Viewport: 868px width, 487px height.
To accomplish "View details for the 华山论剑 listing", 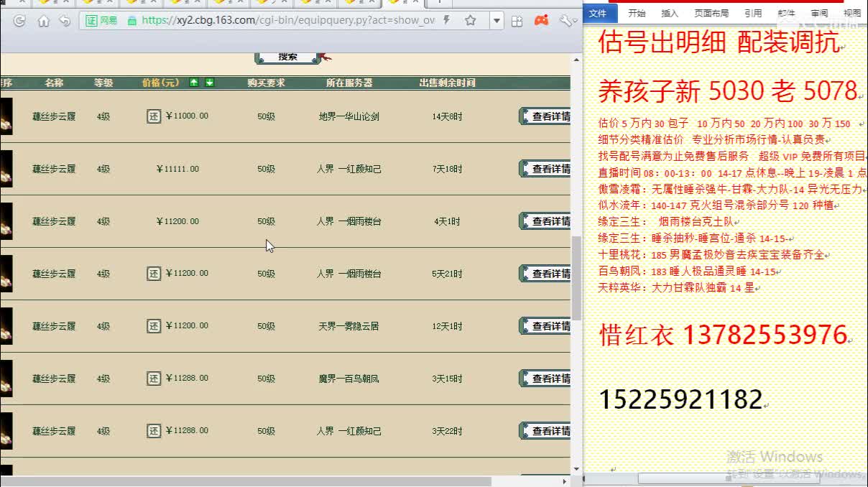I will (545, 116).
